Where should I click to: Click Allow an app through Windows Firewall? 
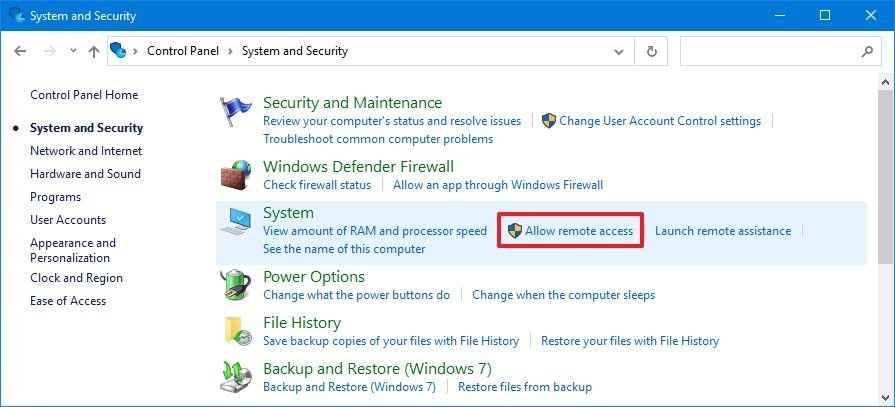pyautogui.click(x=498, y=185)
